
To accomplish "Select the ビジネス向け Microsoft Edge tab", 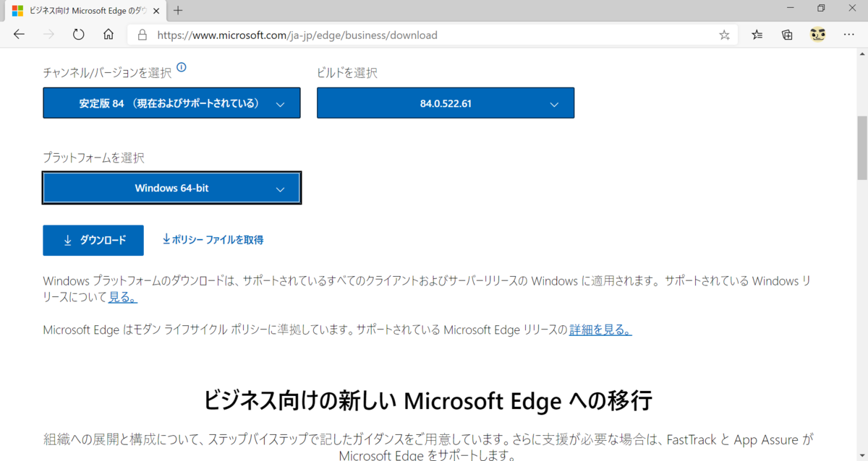I will click(85, 11).
